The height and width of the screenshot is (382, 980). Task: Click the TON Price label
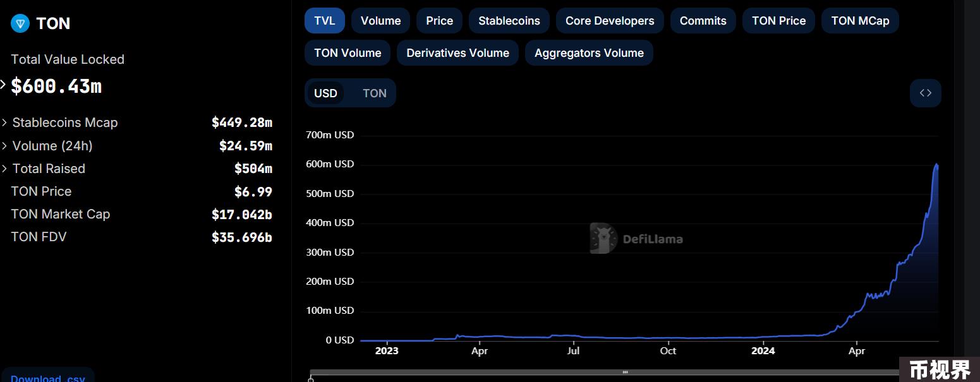point(41,191)
